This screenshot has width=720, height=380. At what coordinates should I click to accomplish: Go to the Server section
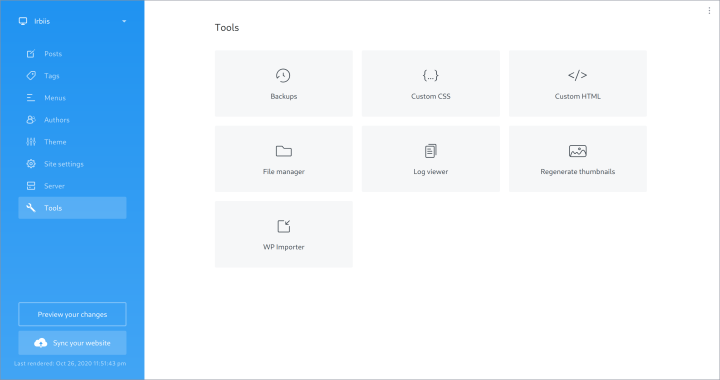click(72, 186)
